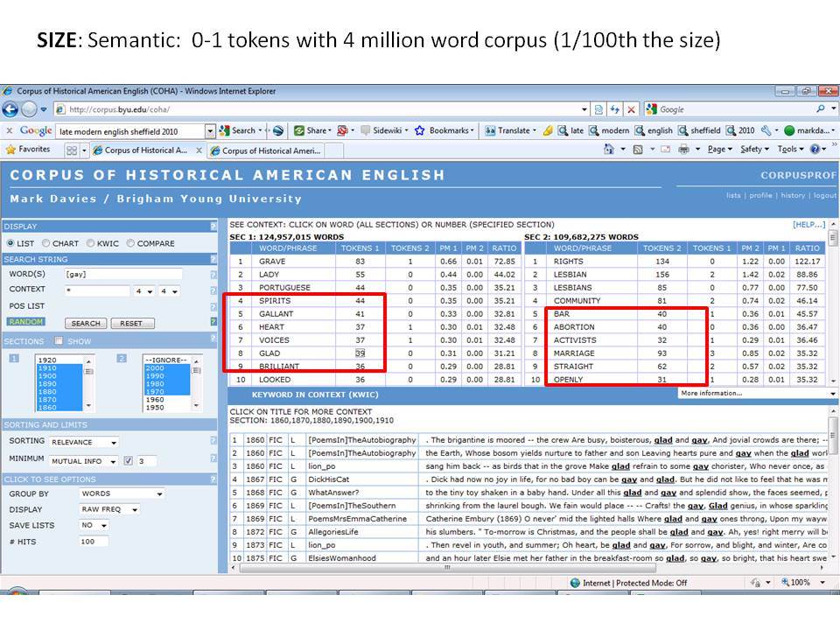840x630 pixels.
Task: Click the magnifier icon in the Google search box
Action: point(820,108)
